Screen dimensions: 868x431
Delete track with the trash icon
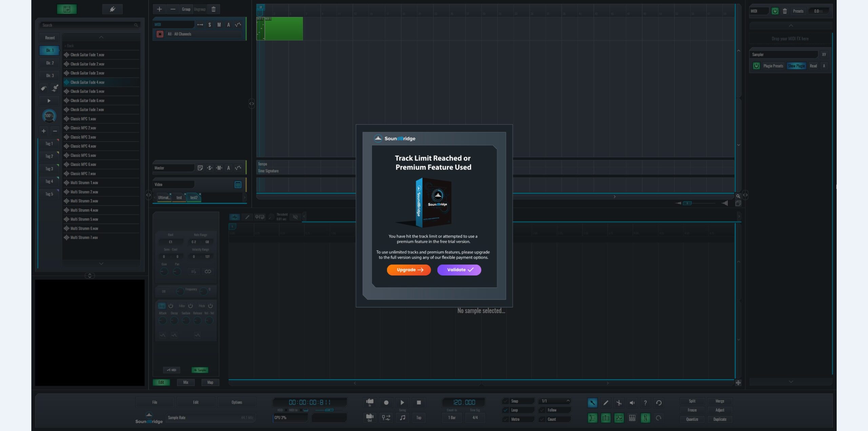tap(214, 9)
